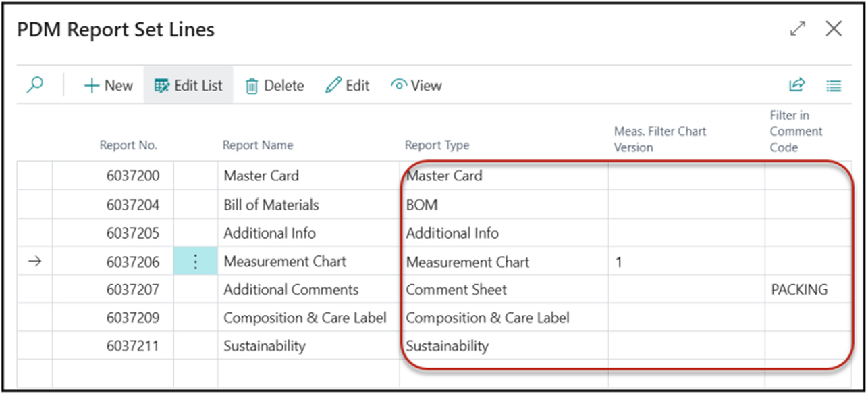868x394 pixels.
Task: Toggle Edit List mode
Action: [x=188, y=86]
